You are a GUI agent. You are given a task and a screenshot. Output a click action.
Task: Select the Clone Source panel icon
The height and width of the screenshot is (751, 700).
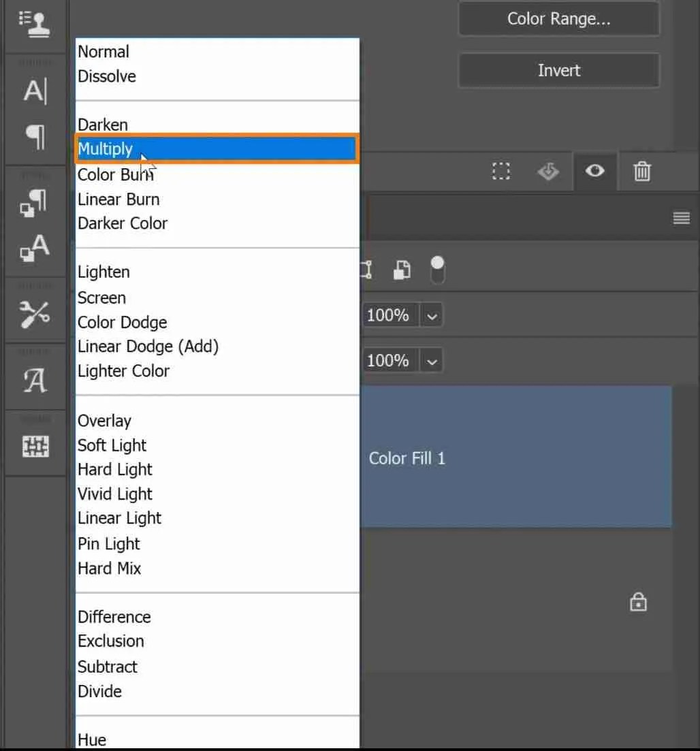click(34, 24)
